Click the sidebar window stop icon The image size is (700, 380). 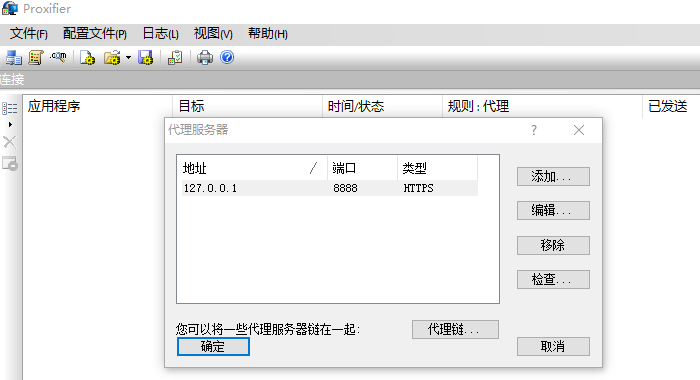(9, 163)
